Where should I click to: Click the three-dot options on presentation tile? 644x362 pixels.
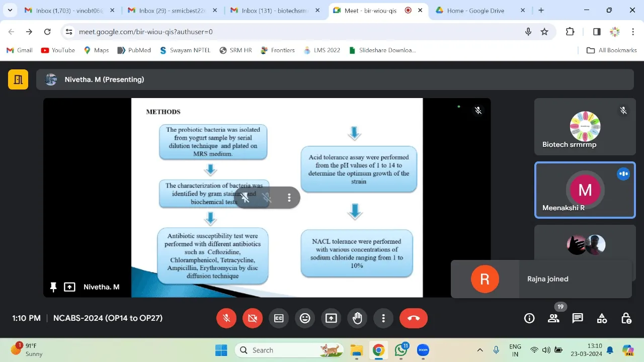click(x=289, y=198)
